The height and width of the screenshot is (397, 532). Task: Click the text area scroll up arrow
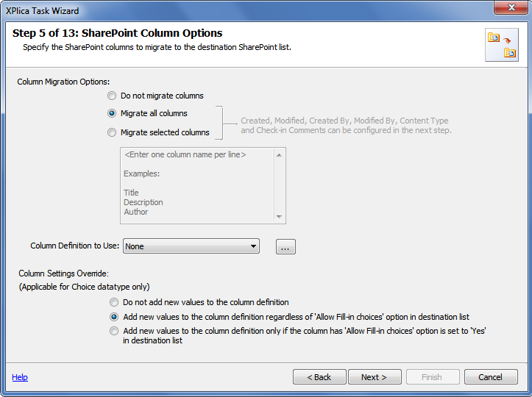(x=279, y=155)
